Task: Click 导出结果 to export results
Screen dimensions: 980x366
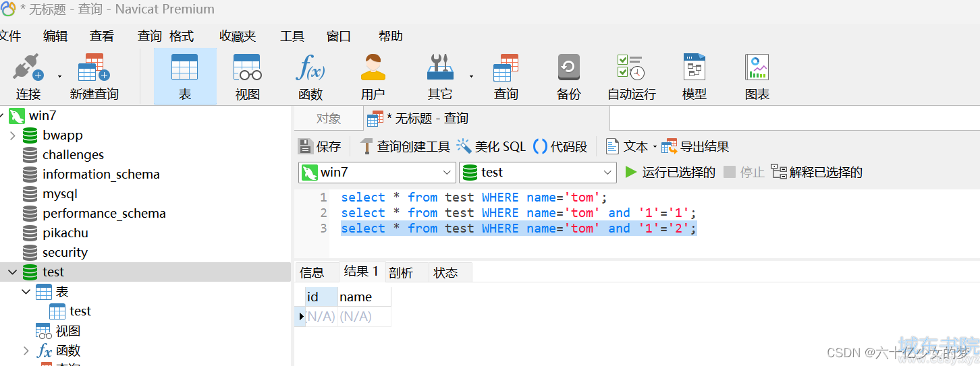Action: coord(695,146)
